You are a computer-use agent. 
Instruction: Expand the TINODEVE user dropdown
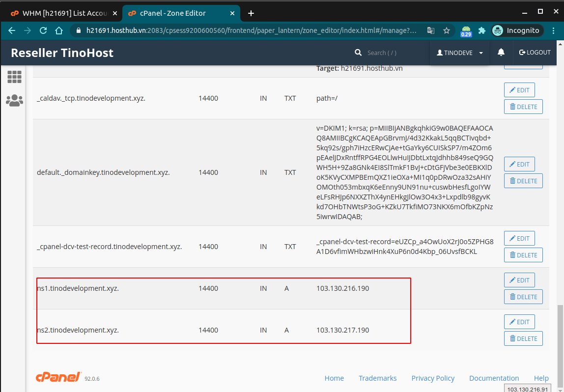click(459, 53)
